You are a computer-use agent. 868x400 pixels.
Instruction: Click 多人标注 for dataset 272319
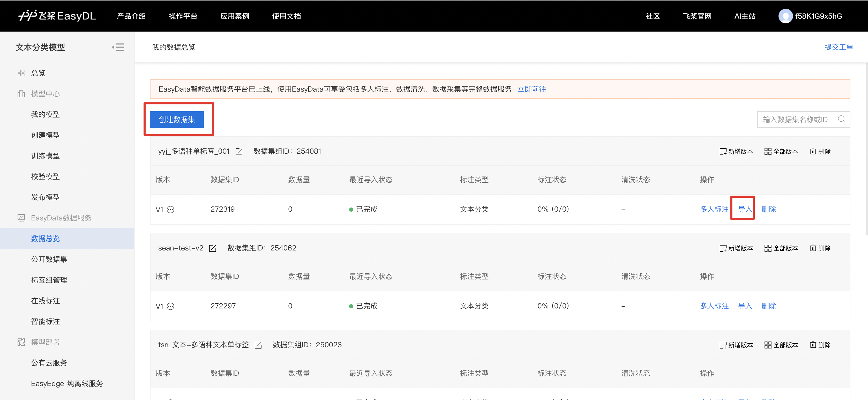pos(714,209)
